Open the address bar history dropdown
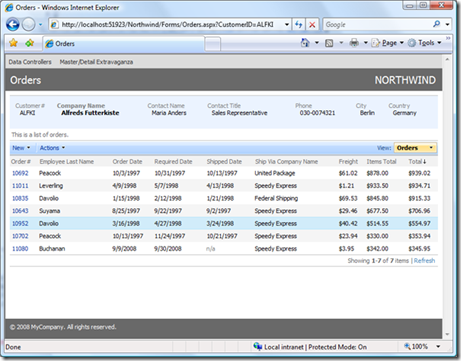Viewport: 461px width, 361px height. [x=287, y=25]
